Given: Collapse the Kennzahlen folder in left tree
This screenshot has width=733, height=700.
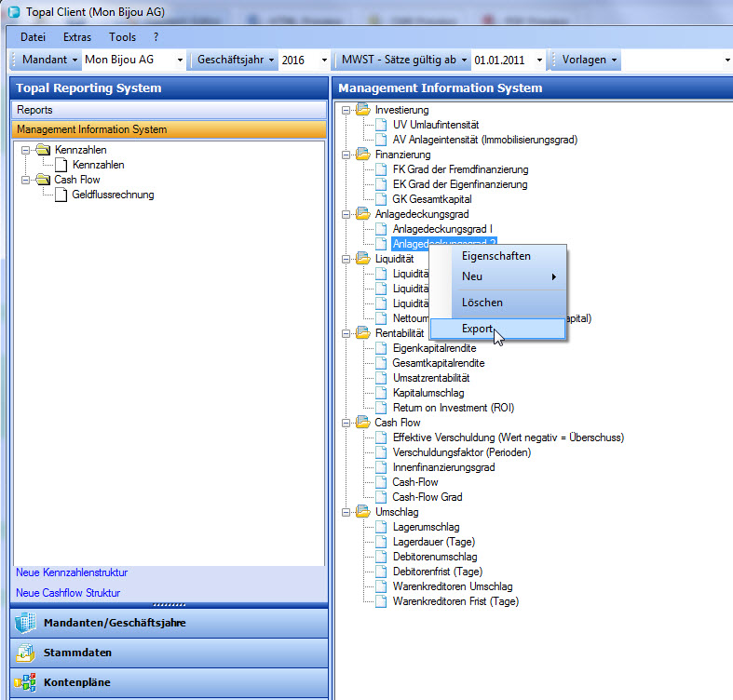Looking at the screenshot, I should (x=25, y=150).
